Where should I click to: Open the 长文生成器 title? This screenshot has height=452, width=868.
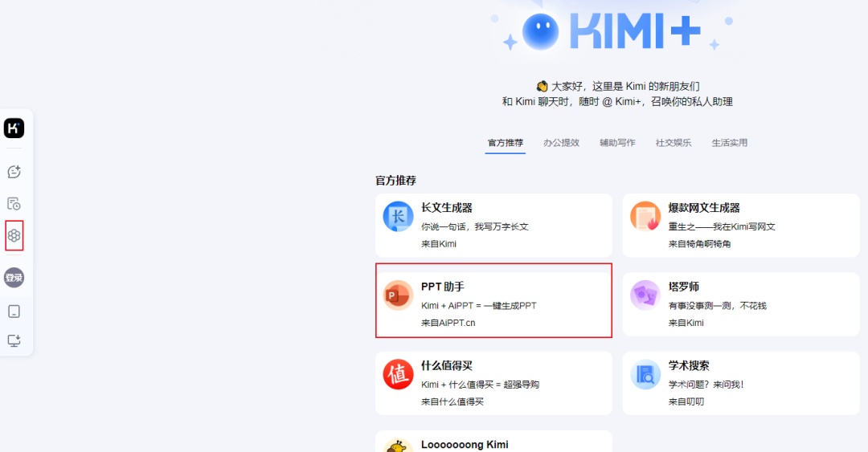click(446, 208)
